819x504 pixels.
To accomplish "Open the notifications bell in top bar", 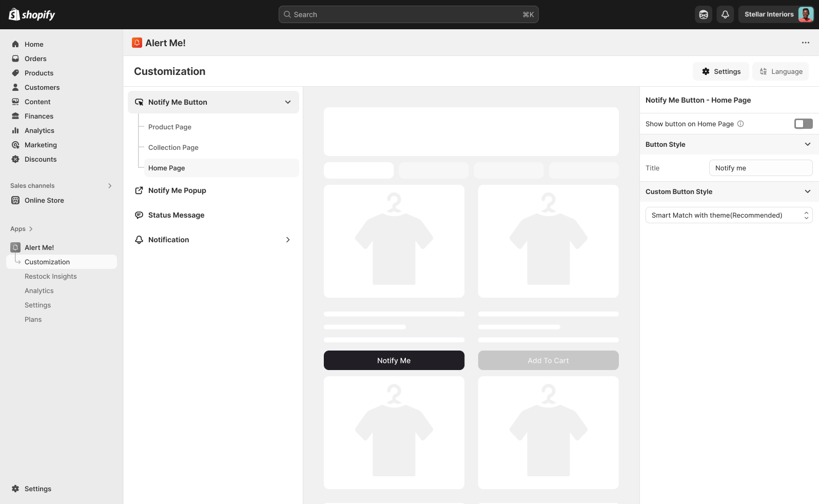I will 725,14.
